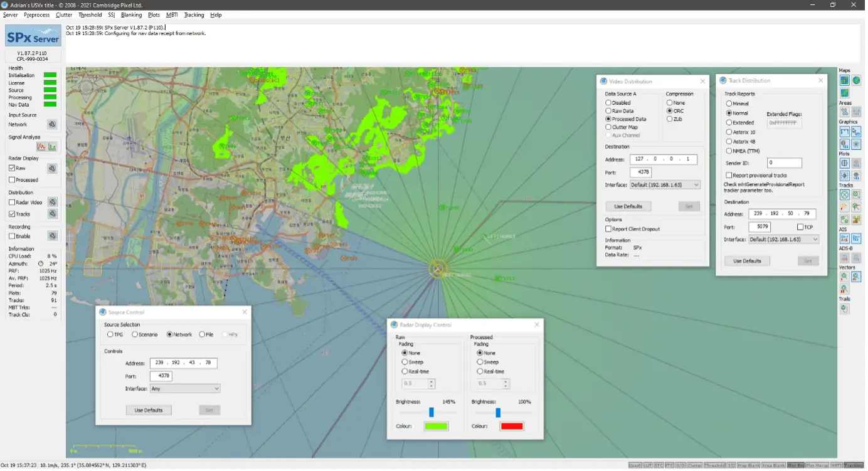The height and width of the screenshot is (471, 868).
Task: Open the Help menu
Action: pos(216,15)
